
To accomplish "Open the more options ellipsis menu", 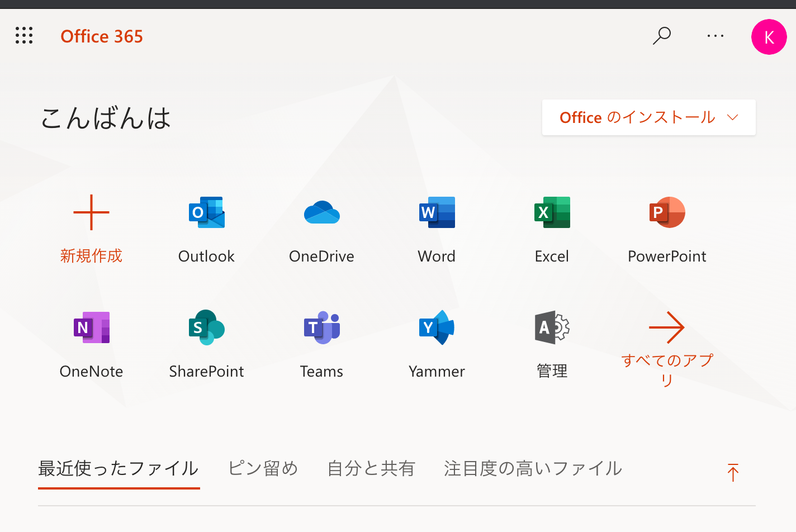I will [x=716, y=36].
